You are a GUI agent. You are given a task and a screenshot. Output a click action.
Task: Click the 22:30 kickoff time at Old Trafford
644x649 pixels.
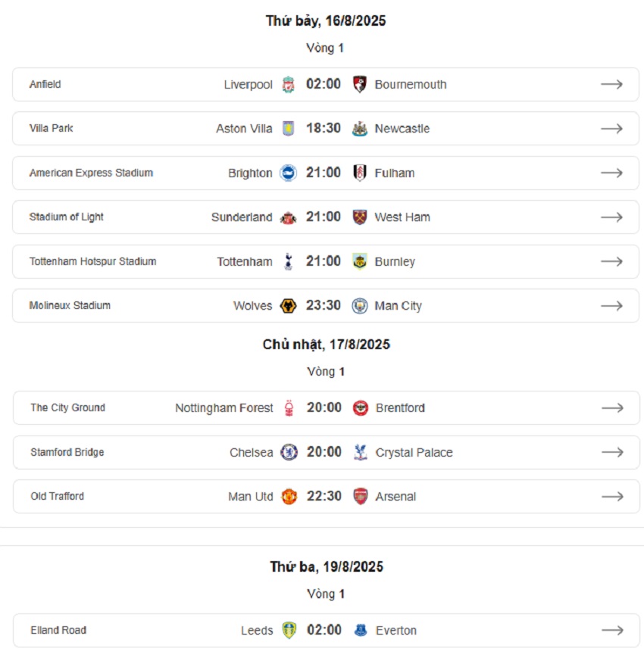(x=324, y=496)
